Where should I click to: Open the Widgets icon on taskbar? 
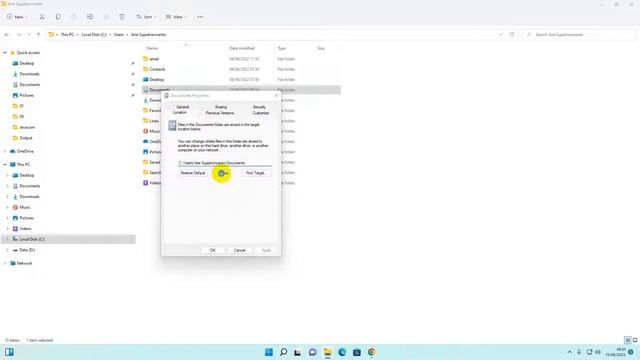pos(9,352)
